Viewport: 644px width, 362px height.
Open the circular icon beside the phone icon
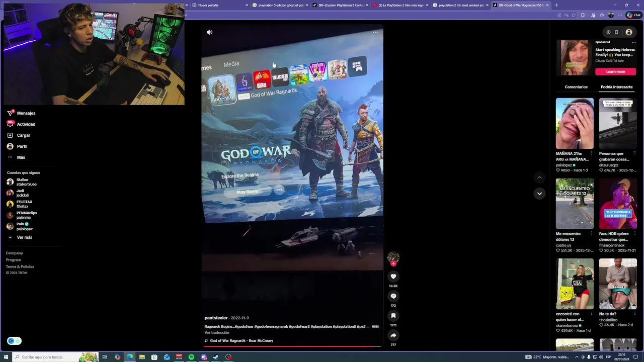pyautogui.click(x=608, y=32)
